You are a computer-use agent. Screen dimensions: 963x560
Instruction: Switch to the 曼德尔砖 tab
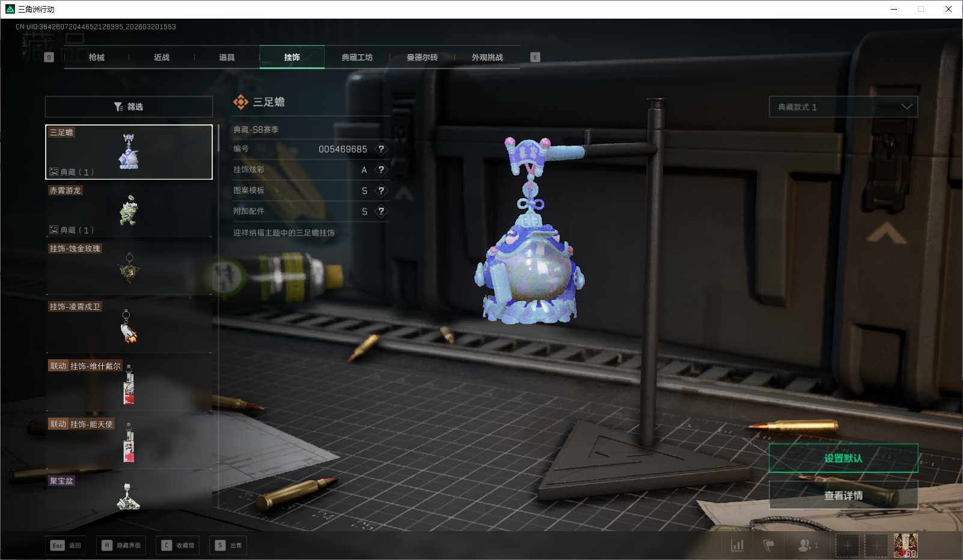coord(422,57)
